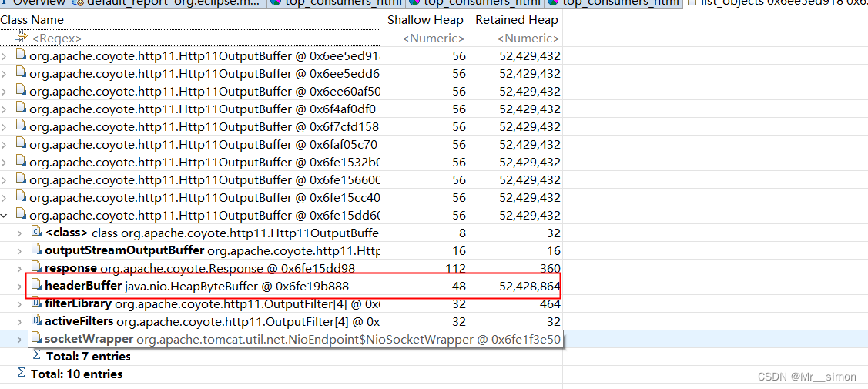Sort by Retained Heap column header

tap(515, 19)
